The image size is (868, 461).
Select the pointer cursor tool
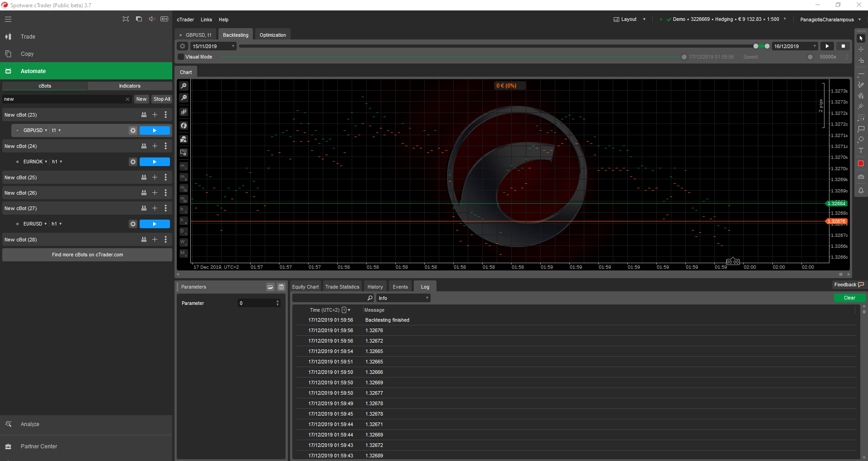(861, 38)
